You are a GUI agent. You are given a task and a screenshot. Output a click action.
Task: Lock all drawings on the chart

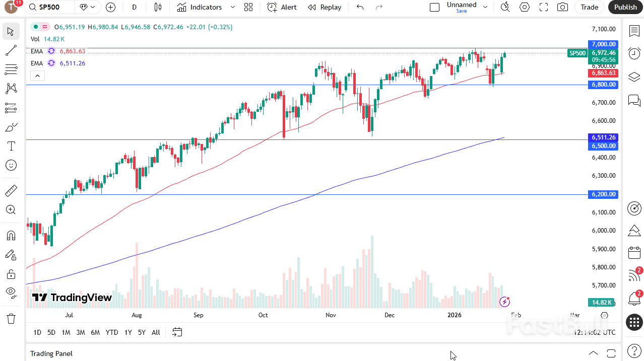tap(11, 274)
